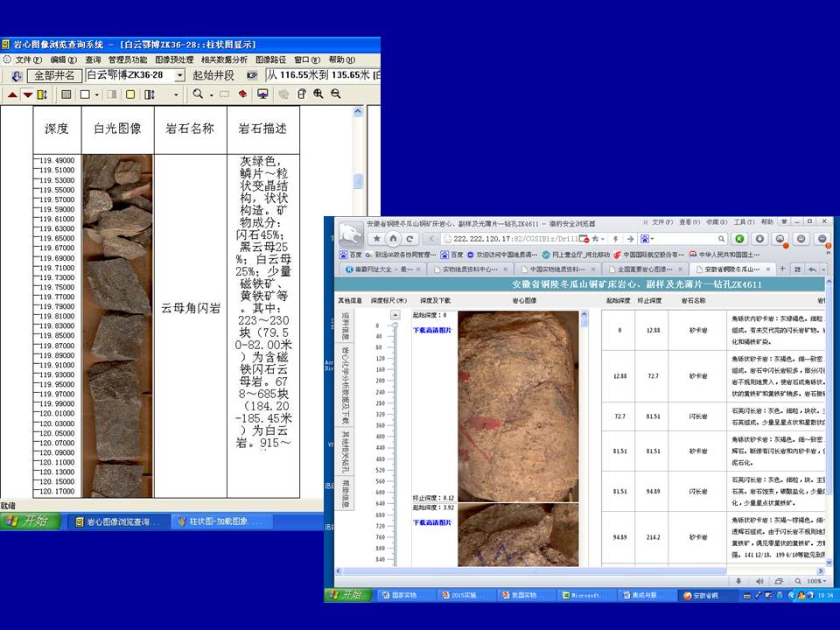Open the 帮助 menu in core viewer
Screen dimensions: 840x630
click(x=342, y=59)
